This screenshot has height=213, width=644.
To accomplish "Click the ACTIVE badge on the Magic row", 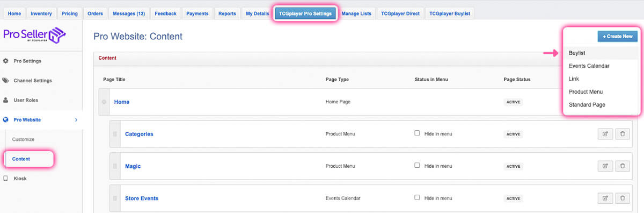I will (x=514, y=166).
